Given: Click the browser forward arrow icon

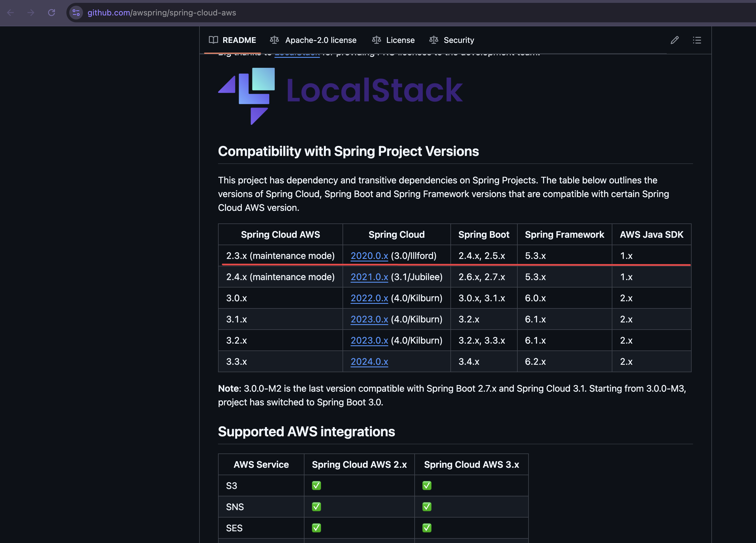Looking at the screenshot, I should click(31, 13).
